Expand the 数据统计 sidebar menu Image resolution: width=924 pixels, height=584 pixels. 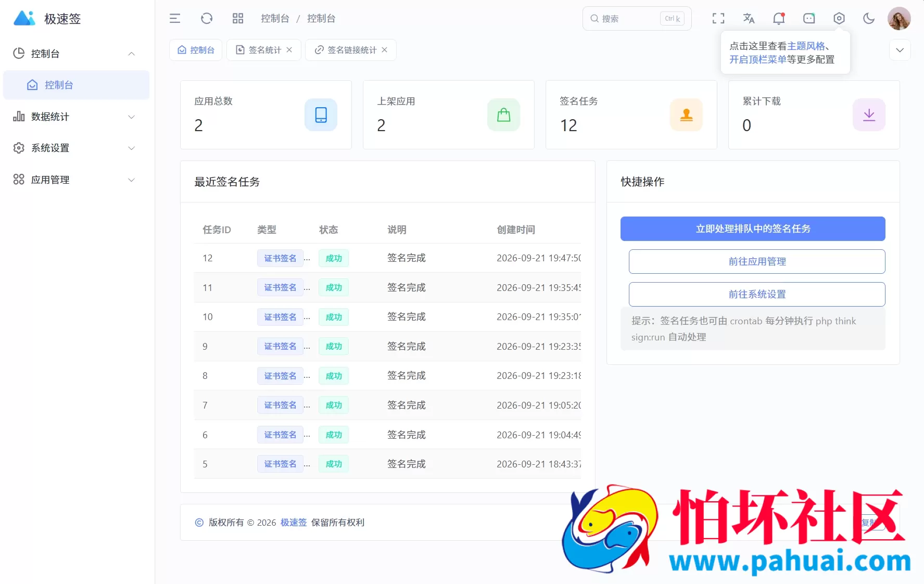[76, 117]
